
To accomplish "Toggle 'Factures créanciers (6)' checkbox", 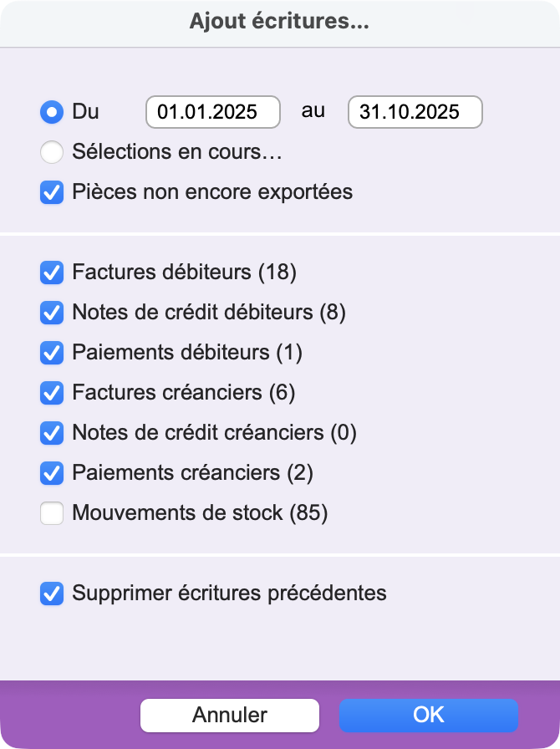I will [52, 393].
